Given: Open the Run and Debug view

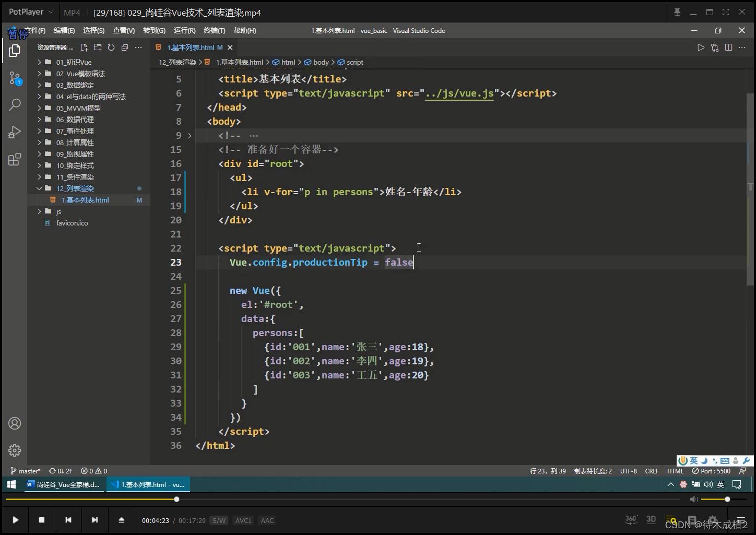Looking at the screenshot, I should [15, 132].
